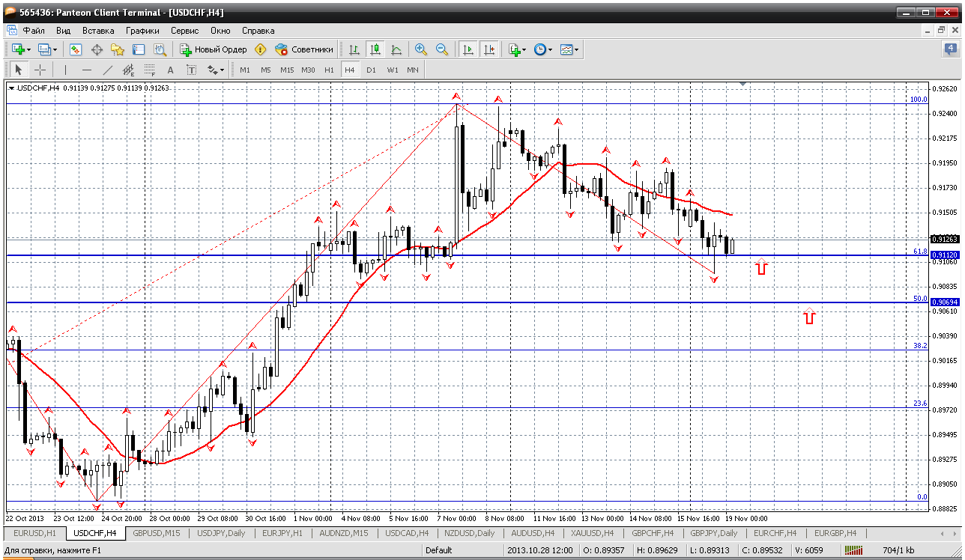Viewport: 965px width, 560px height.
Task: Select the horizontal line drawing tool
Action: [x=86, y=70]
